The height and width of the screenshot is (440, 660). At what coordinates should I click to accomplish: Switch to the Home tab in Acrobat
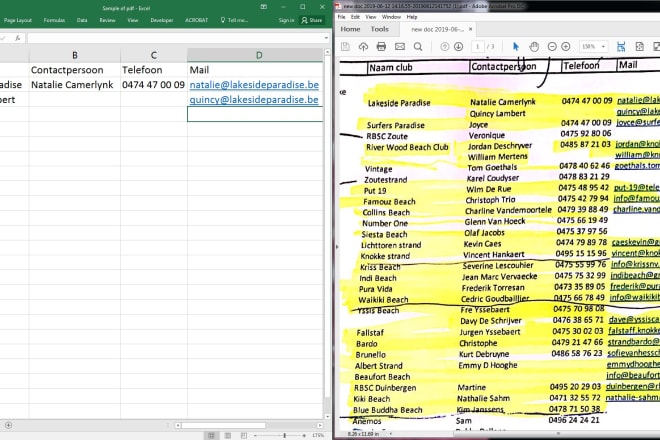click(x=350, y=29)
